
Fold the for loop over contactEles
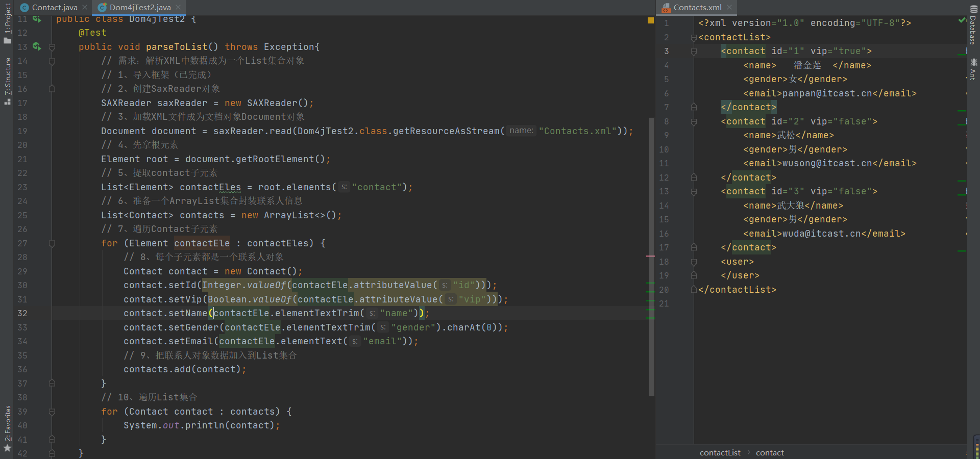pyautogui.click(x=52, y=244)
